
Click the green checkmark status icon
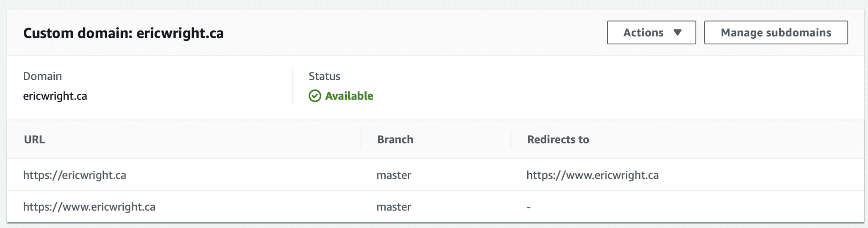point(315,96)
